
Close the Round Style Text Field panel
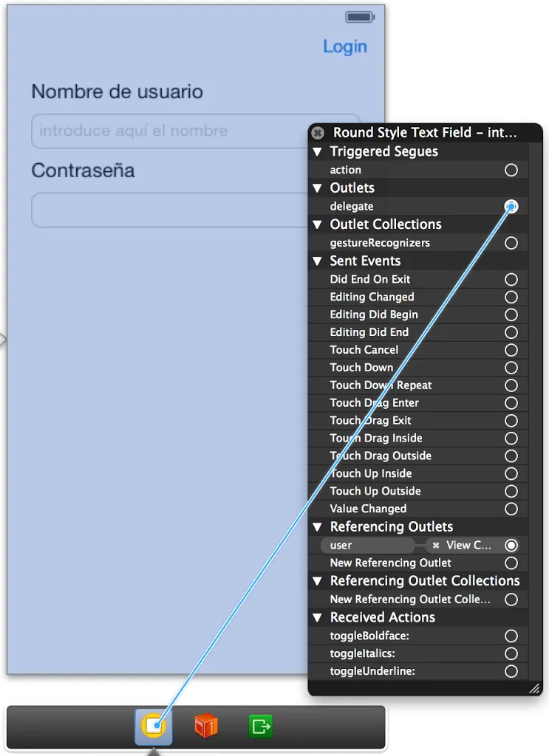[318, 133]
